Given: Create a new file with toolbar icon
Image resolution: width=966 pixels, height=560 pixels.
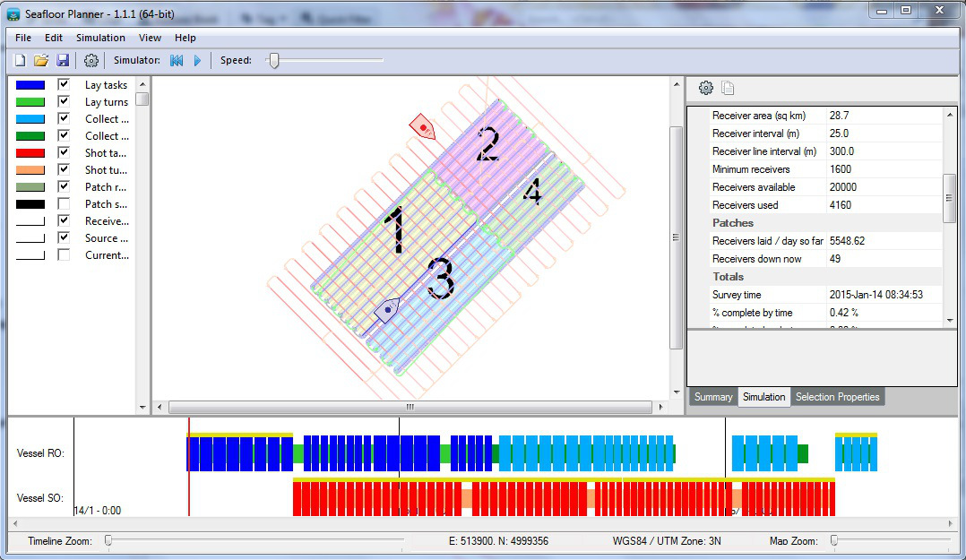Looking at the screenshot, I should point(21,60).
